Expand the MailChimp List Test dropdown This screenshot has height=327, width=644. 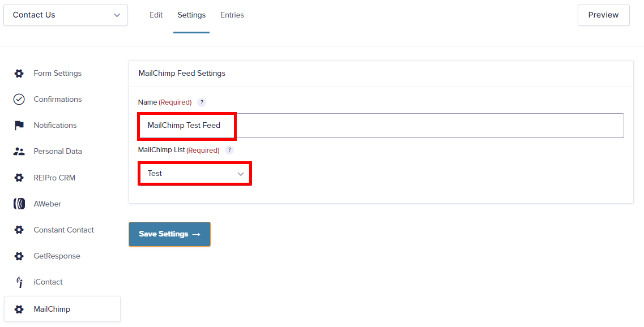tap(195, 174)
